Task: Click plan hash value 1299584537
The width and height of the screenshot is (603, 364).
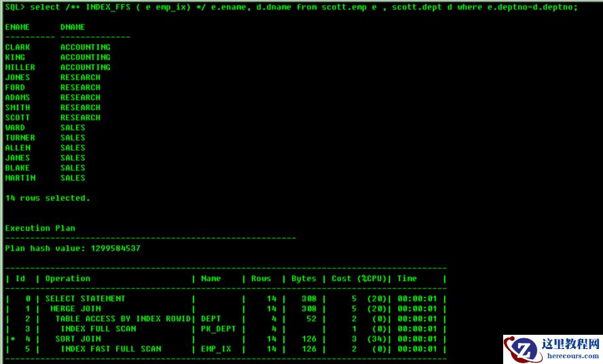Action: coord(115,248)
